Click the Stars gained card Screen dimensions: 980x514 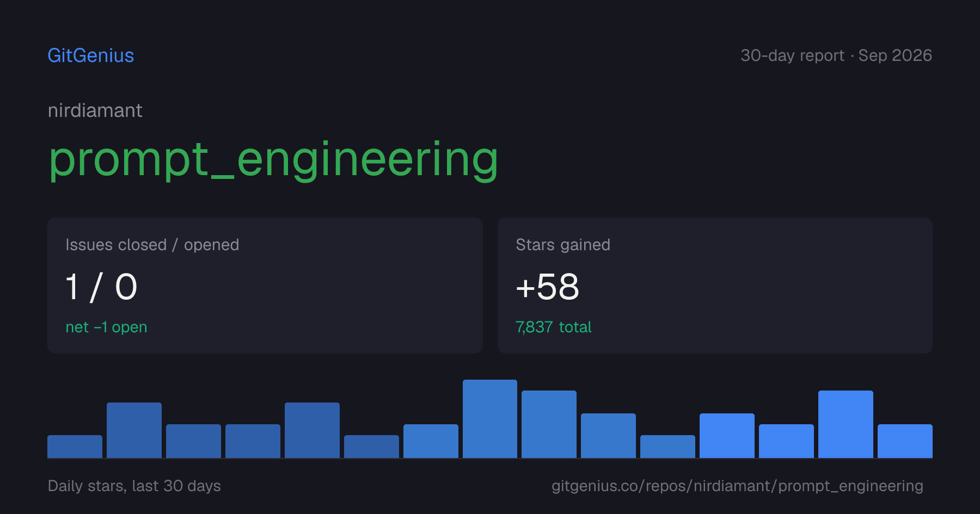pos(715,286)
